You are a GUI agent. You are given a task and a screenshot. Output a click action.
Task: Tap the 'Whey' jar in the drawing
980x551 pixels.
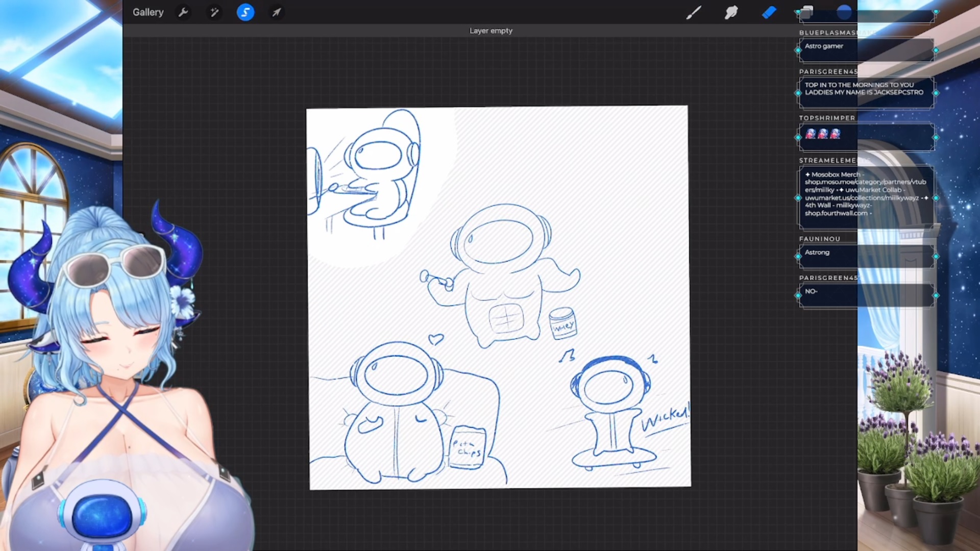click(562, 324)
